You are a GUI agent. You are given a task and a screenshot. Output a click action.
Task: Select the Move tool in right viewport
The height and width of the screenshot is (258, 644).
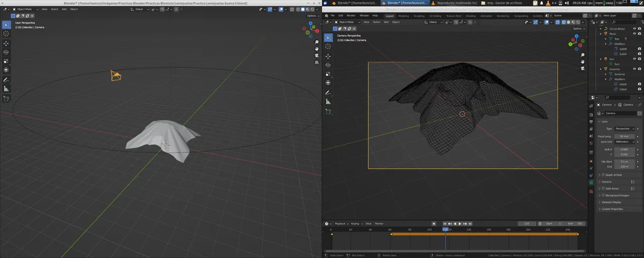328,56
